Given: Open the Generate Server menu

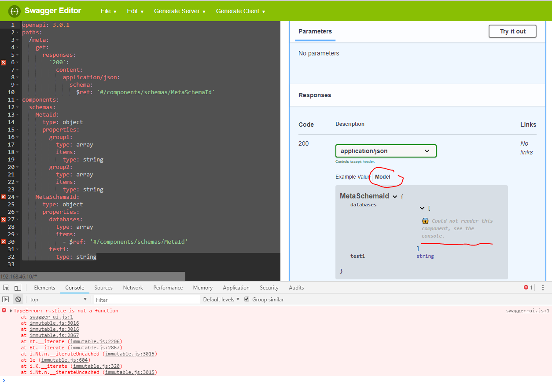Looking at the screenshot, I should (178, 11).
